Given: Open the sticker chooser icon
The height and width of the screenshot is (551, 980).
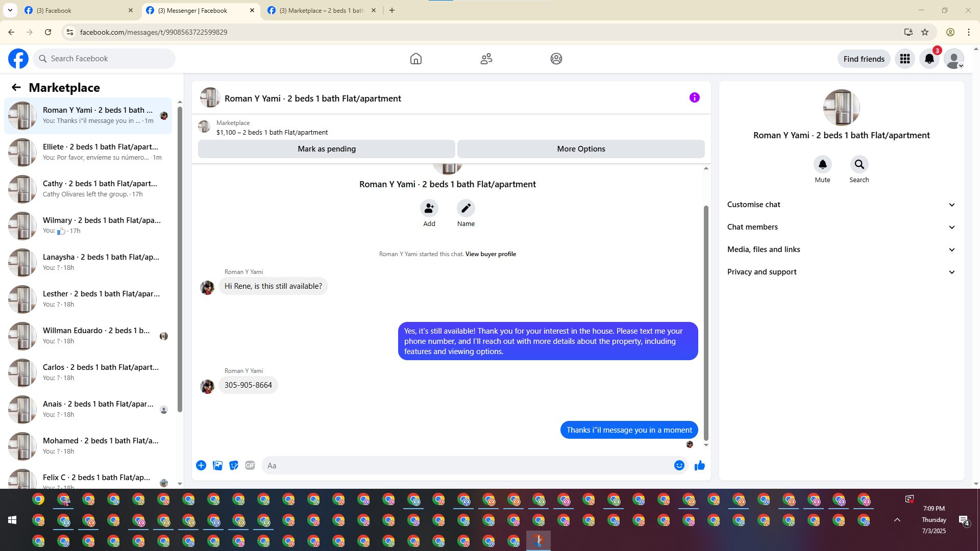Looking at the screenshot, I should [234, 465].
